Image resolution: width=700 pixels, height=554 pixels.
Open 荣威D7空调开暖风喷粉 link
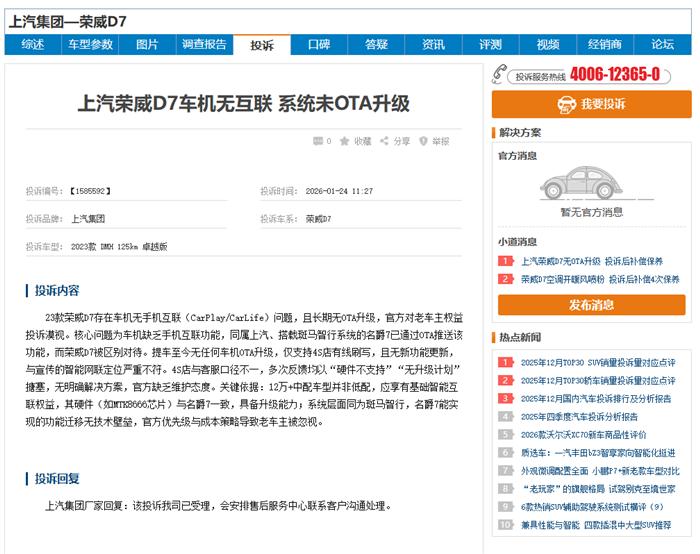(563, 279)
